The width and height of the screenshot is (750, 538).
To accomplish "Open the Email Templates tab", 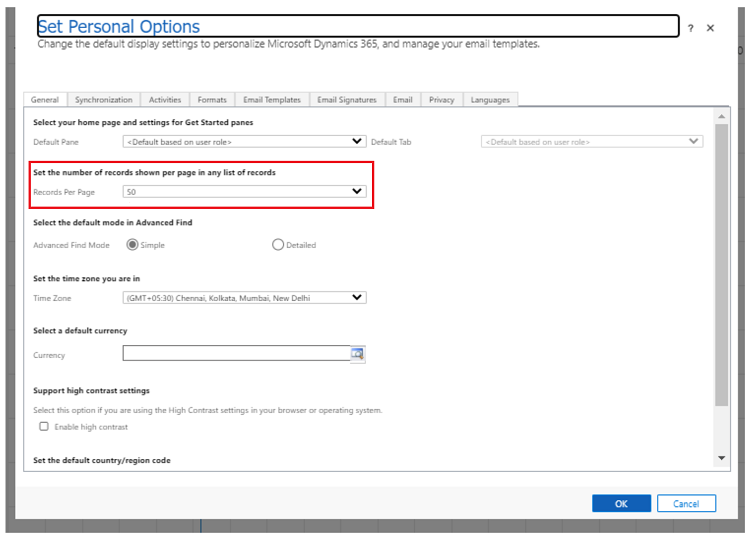I will 272,99.
